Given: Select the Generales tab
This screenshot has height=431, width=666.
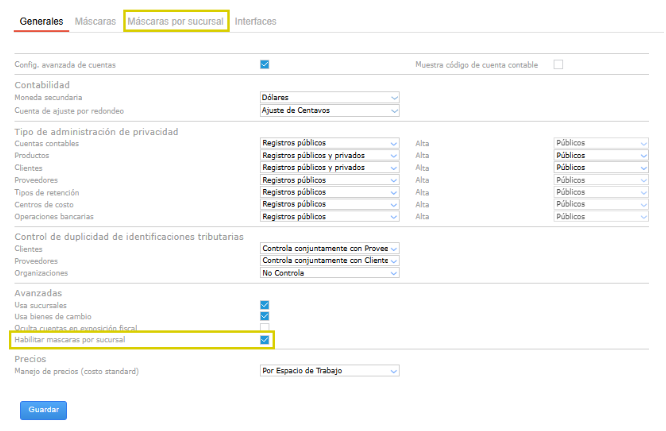Looking at the screenshot, I should coord(41,21).
